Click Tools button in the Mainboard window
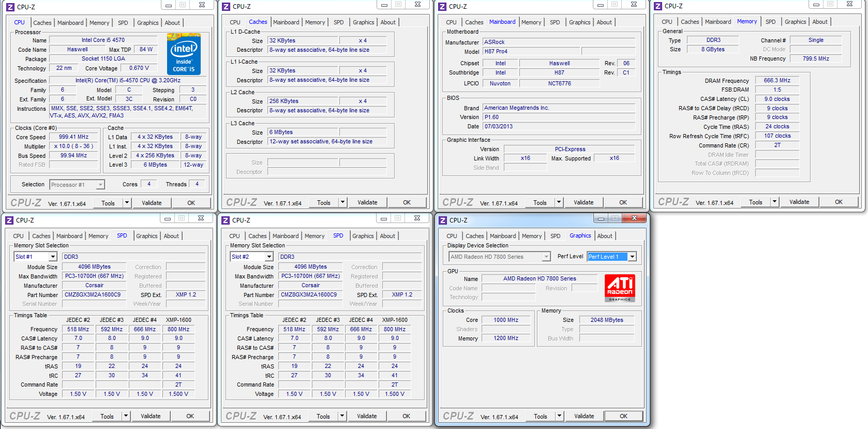Screen dimensions: 868x429 540,202
